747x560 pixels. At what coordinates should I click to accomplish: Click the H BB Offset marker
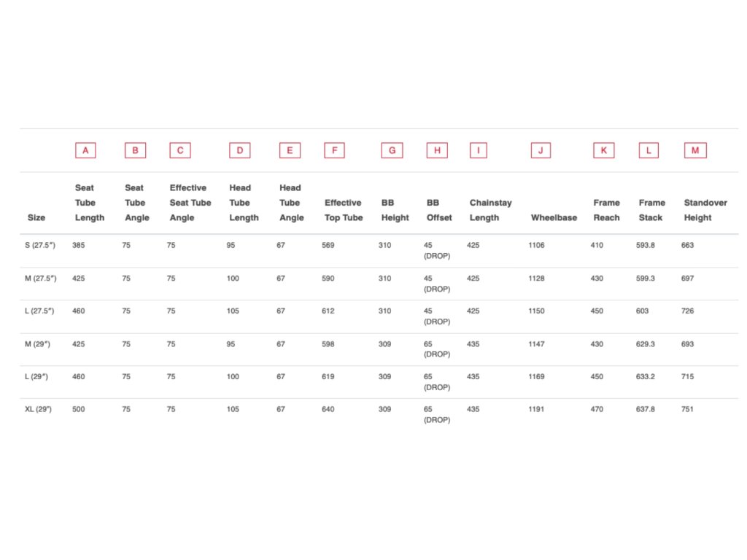click(x=437, y=150)
